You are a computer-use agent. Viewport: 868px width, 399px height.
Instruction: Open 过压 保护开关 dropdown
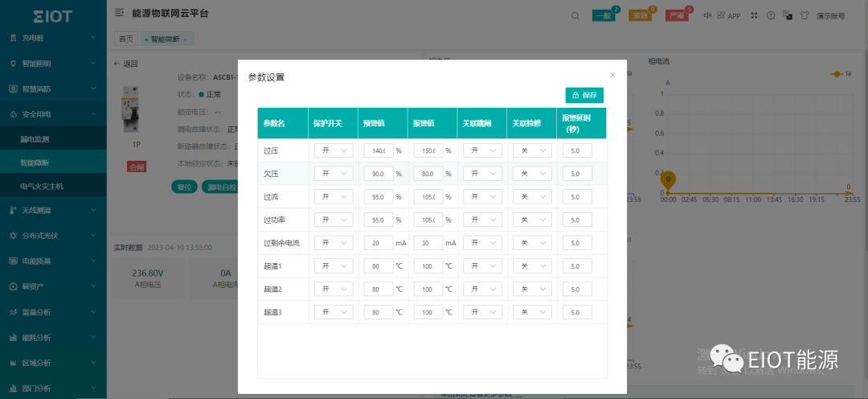(x=334, y=150)
